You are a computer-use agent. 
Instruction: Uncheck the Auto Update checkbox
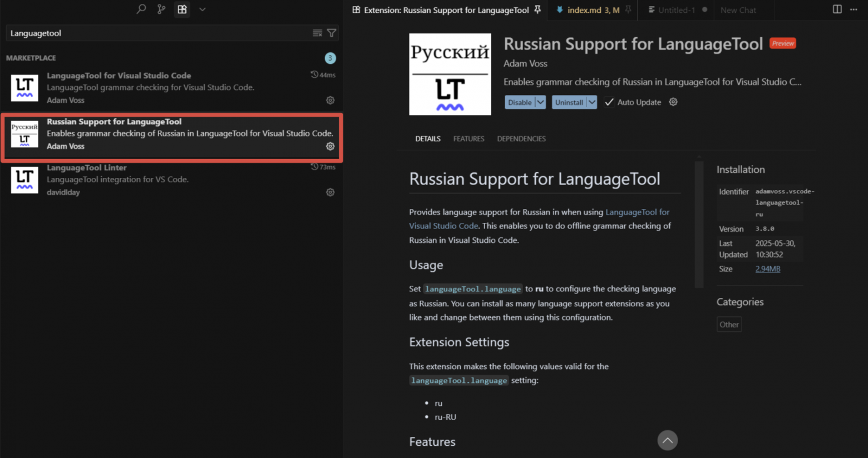(609, 102)
